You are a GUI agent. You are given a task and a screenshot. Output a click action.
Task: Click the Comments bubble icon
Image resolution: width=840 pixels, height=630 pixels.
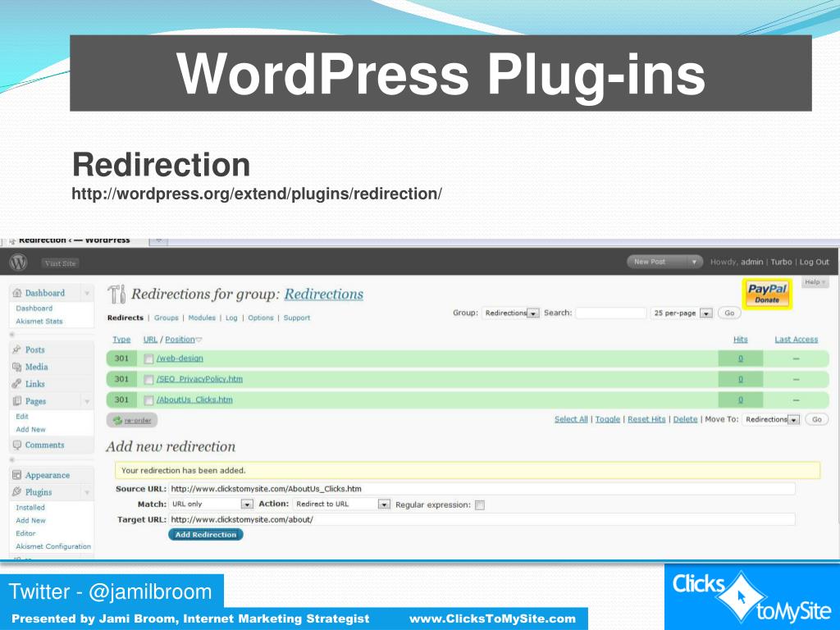click(x=16, y=445)
